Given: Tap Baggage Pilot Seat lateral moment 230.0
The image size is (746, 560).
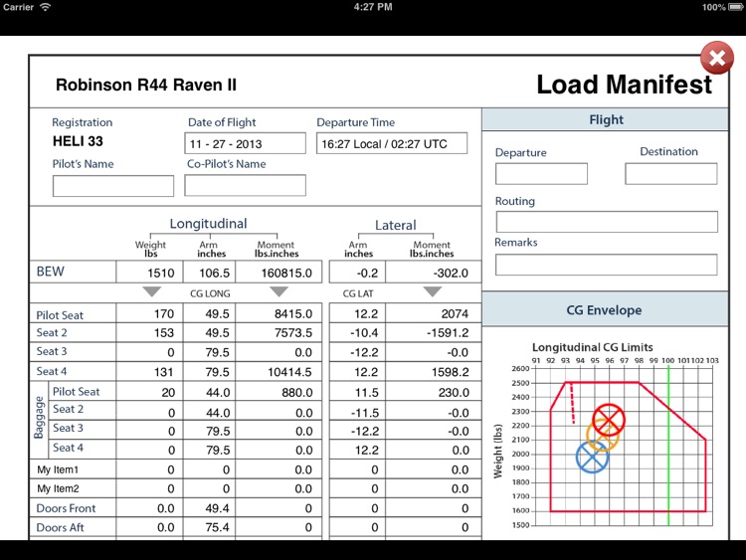Looking at the screenshot, I should (x=434, y=392).
